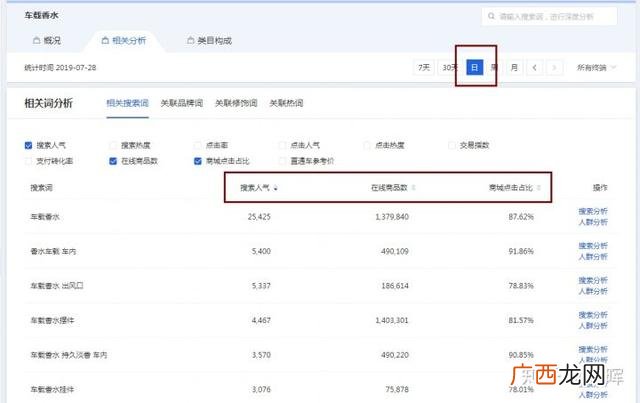Screen dimensions: 640x403
Task: Click the percentage 87.62%
Action: click(521, 217)
